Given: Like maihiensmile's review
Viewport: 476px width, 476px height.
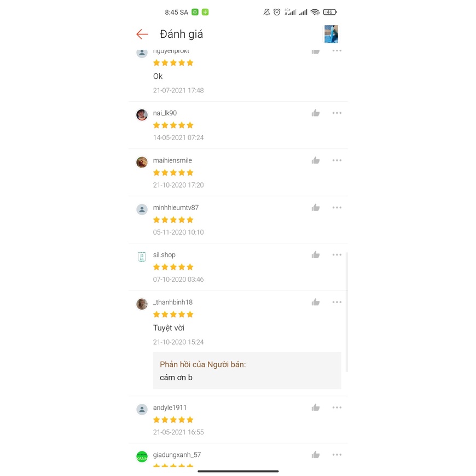Looking at the screenshot, I should [x=316, y=161].
